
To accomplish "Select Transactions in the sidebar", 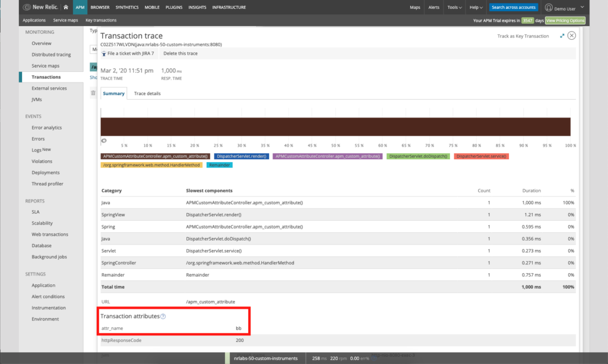I will (46, 77).
